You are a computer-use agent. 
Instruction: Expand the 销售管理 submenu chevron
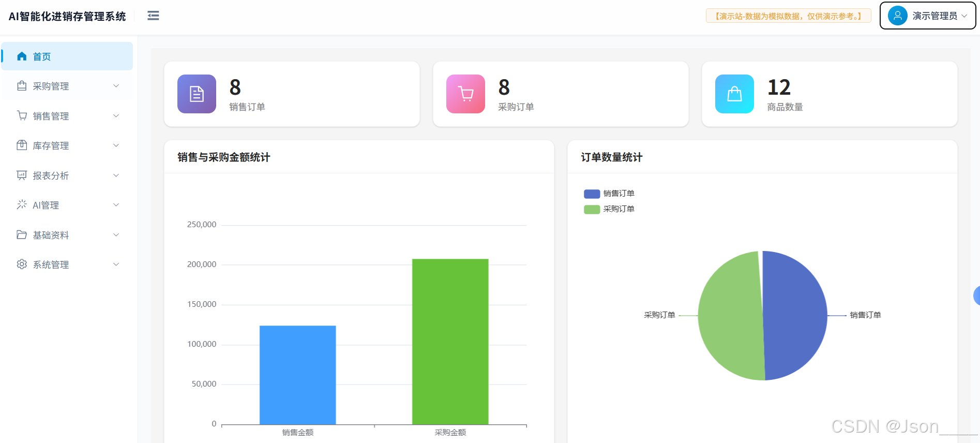[116, 116]
